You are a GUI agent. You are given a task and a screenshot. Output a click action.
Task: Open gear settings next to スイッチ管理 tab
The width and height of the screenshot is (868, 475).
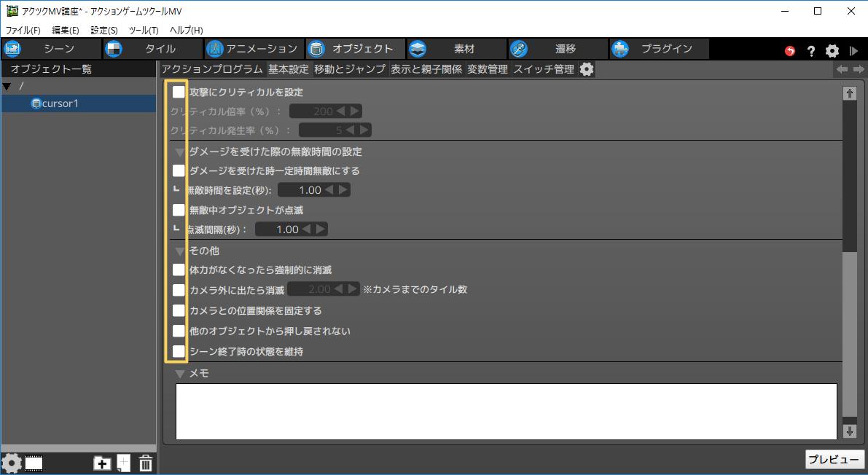587,69
